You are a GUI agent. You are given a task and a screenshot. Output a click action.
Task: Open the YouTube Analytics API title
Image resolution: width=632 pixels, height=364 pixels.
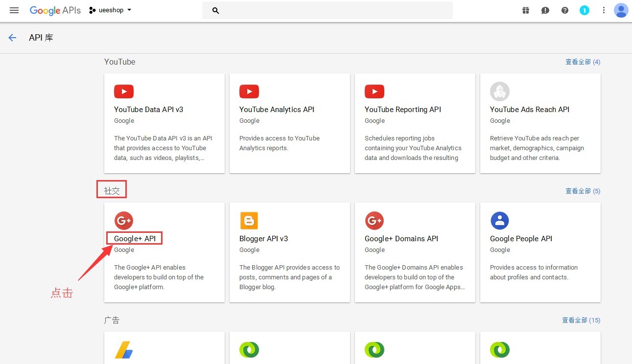coord(277,110)
